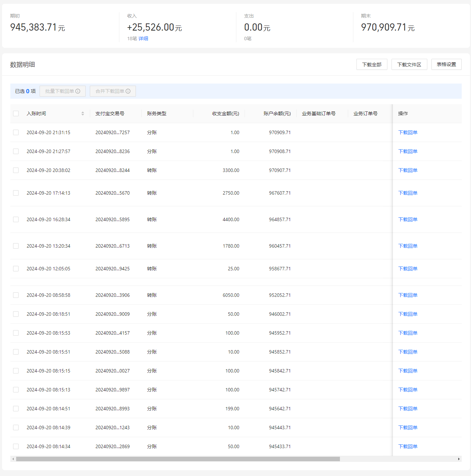
Task: Open 详细 link under 收入
Action: (x=143, y=39)
